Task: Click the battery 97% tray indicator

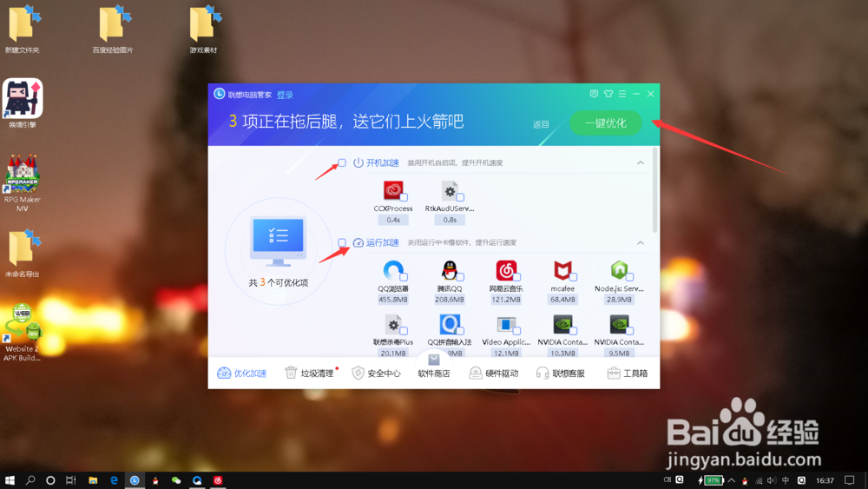Action: (711, 480)
